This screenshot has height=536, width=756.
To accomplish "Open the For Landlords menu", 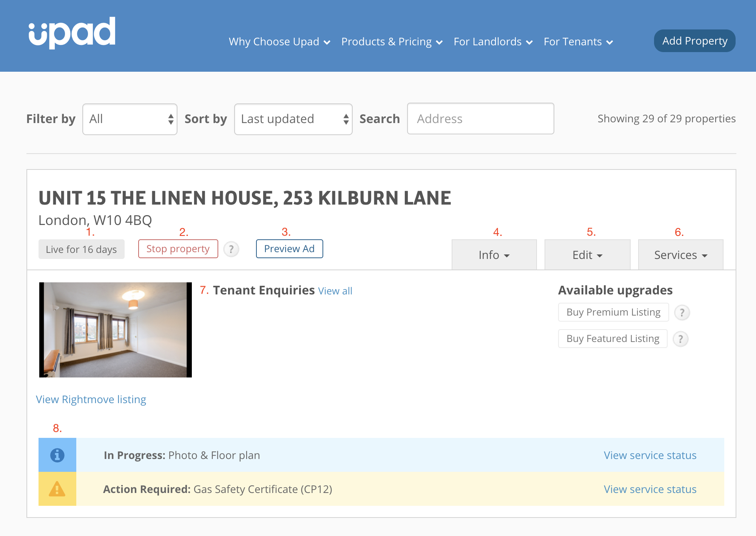I will (x=493, y=42).
